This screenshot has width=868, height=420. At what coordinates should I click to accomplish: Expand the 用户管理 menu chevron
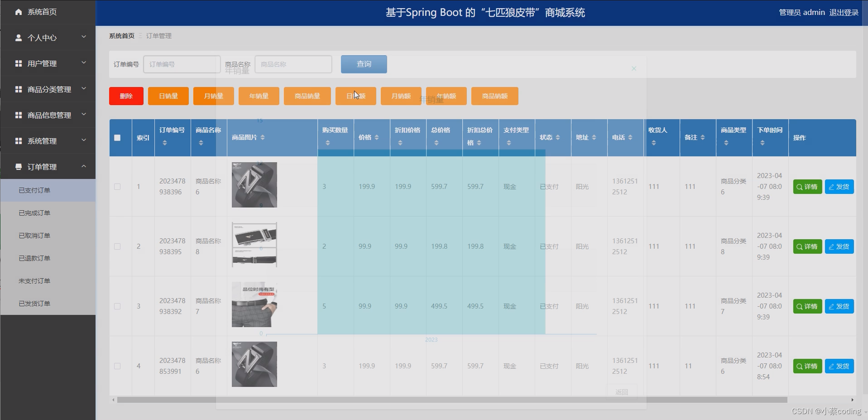pos(84,63)
